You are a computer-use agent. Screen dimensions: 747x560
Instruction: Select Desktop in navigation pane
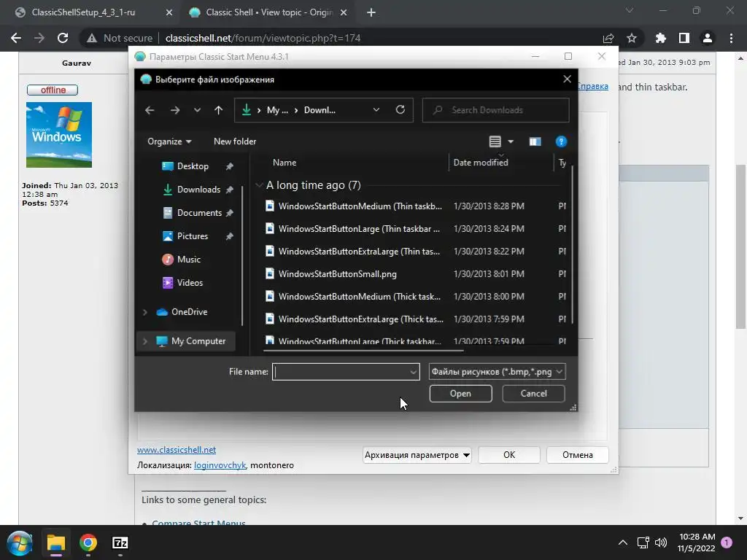(193, 166)
